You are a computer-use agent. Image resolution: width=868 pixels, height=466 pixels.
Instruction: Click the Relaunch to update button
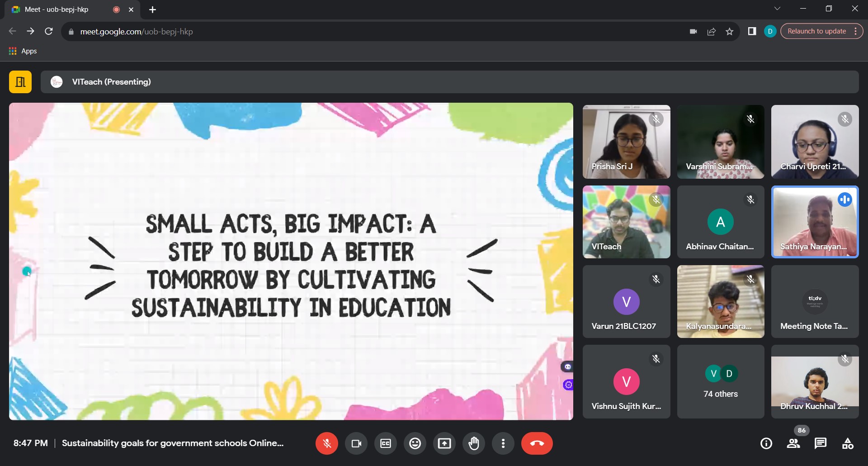pyautogui.click(x=816, y=31)
